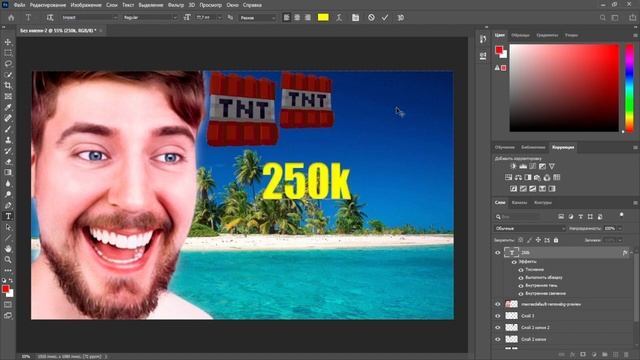Click the yellow text color swatch
640x360 pixels.
click(323, 18)
